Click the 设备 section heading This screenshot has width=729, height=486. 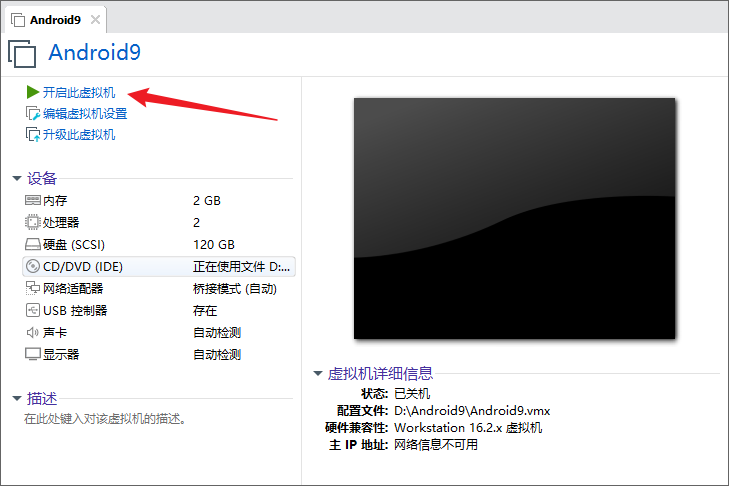(42, 178)
